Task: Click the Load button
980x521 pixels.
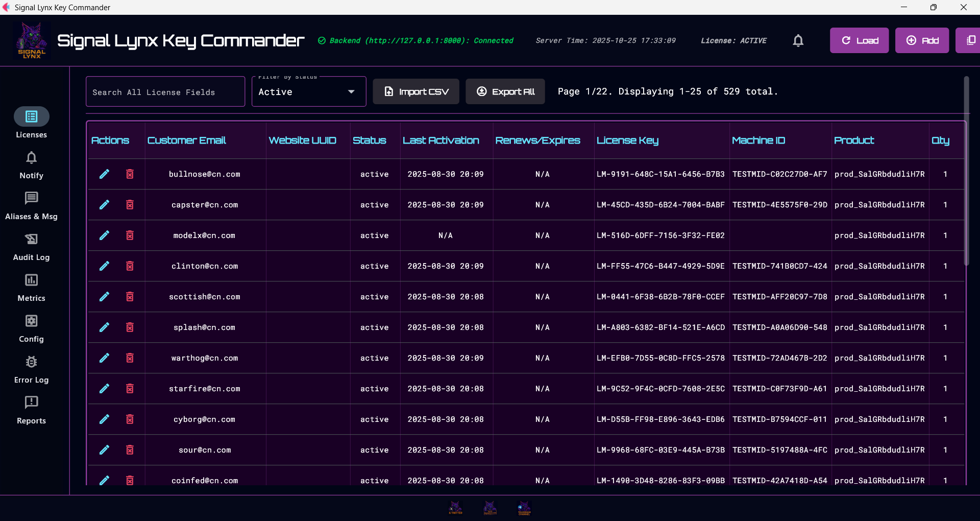Action: (x=859, y=40)
